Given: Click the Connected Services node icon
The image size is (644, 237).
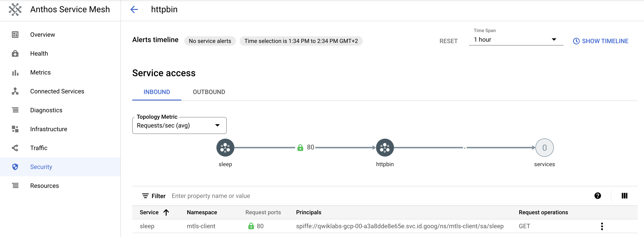Looking at the screenshot, I should click(15, 91).
